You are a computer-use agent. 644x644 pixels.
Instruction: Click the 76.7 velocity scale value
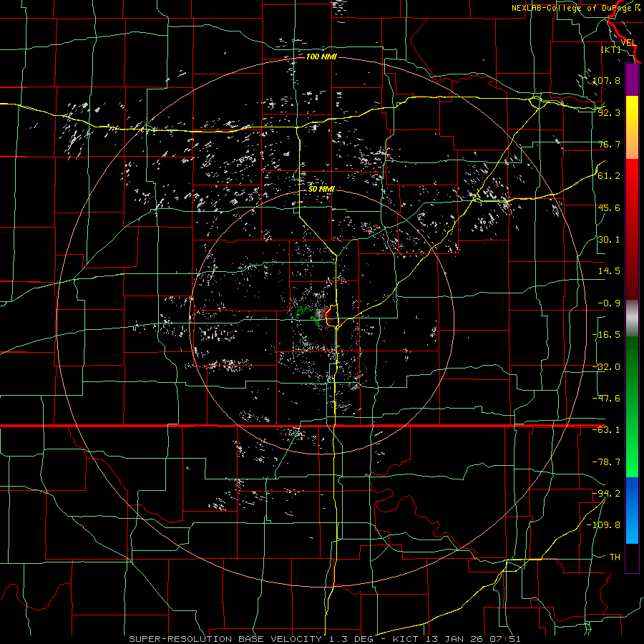(x=609, y=144)
